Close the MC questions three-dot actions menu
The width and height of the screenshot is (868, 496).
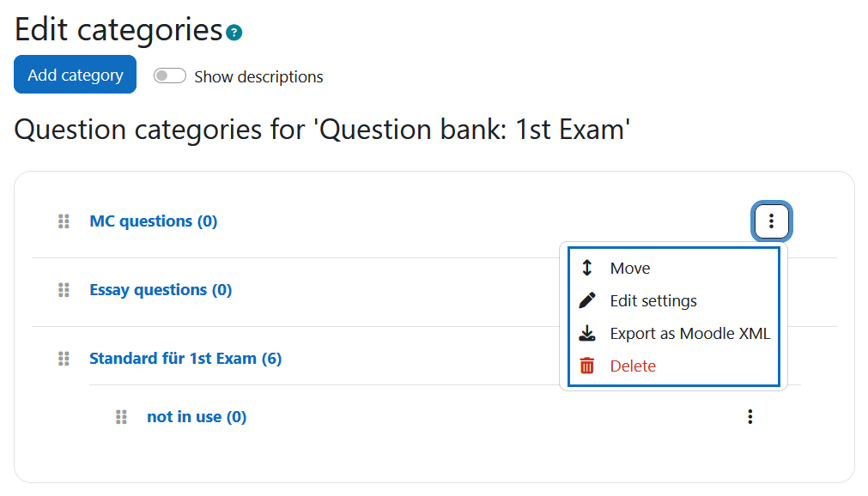771,221
